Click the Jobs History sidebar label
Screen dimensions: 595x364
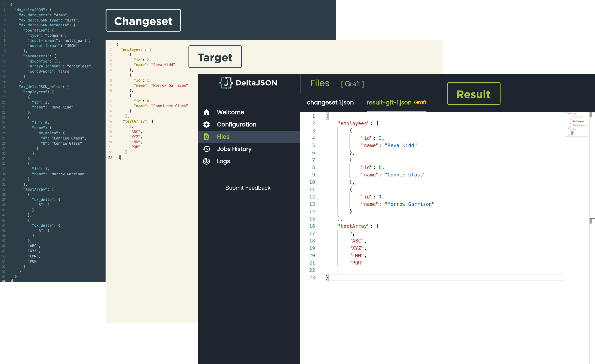coord(234,149)
